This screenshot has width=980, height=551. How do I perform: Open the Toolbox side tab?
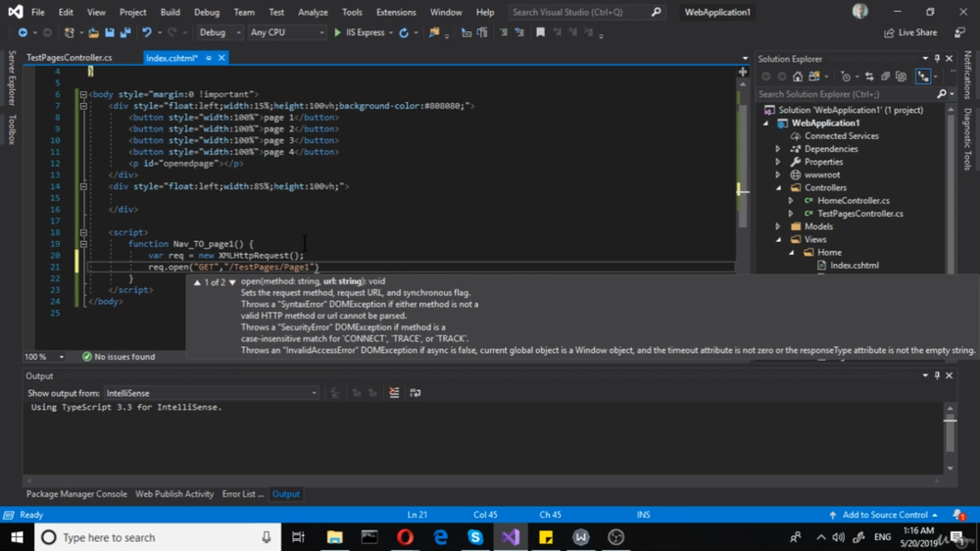[x=11, y=129]
